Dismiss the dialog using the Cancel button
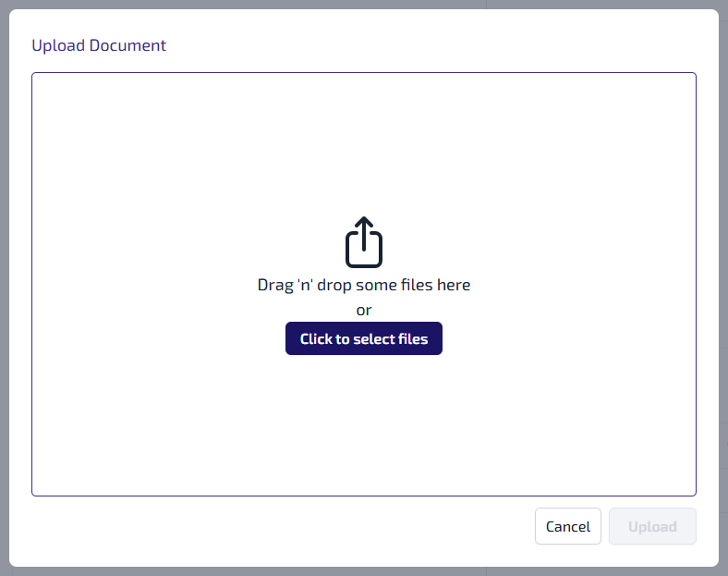This screenshot has width=728, height=576. point(567,526)
